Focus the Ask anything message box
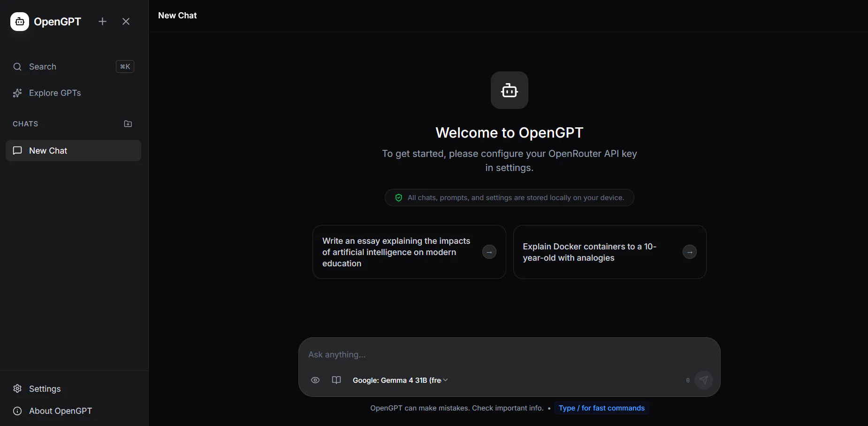This screenshot has width=868, height=426. tap(510, 355)
